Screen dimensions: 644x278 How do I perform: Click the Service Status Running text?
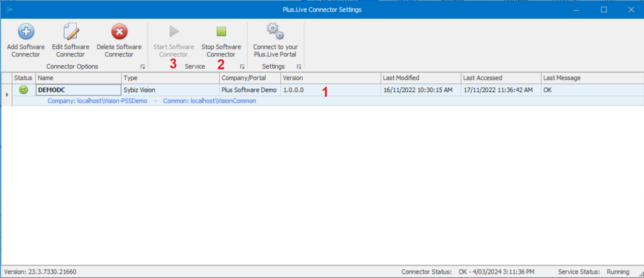coord(618,272)
